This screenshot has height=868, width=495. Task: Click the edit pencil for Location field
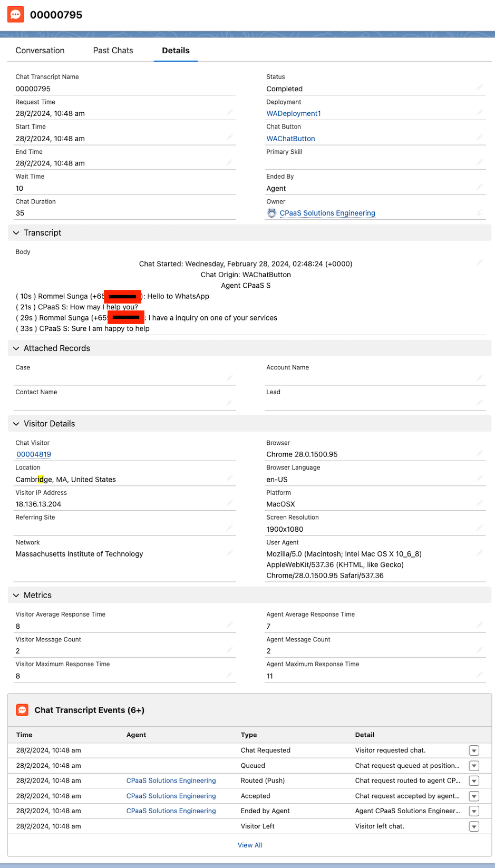point(229,478)
